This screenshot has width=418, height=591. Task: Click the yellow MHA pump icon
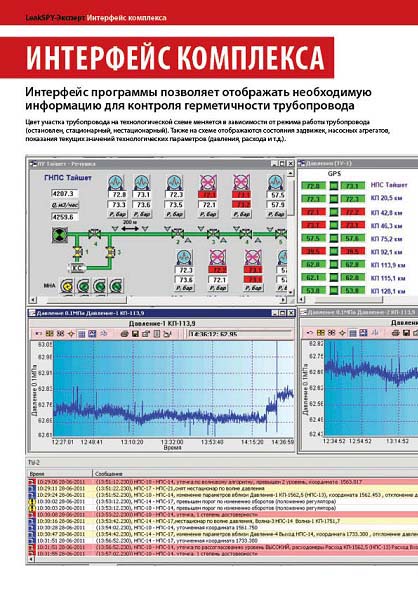pos(67,286)
